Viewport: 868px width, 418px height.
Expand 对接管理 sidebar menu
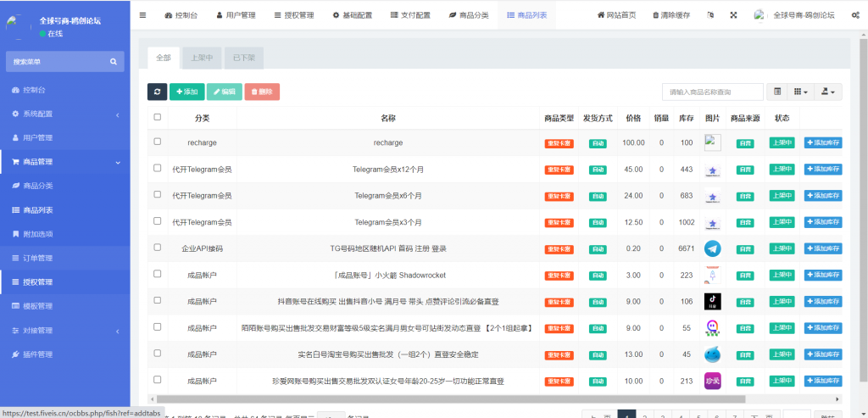(64, 331)
